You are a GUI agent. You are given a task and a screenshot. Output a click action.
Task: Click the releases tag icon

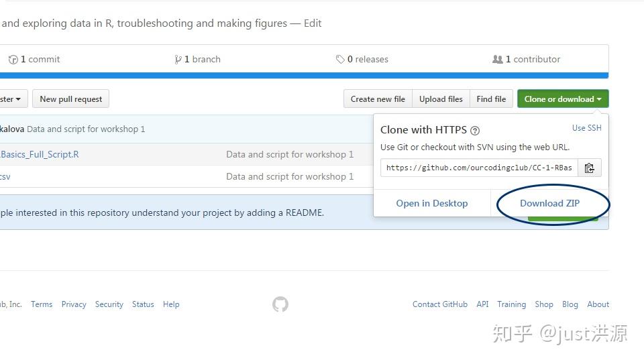click(340, 60)
